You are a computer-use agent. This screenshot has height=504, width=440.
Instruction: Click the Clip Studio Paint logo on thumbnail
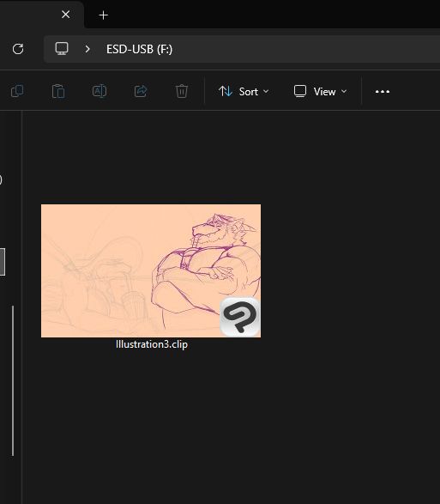pyautogui.click(x=239, y=317)
